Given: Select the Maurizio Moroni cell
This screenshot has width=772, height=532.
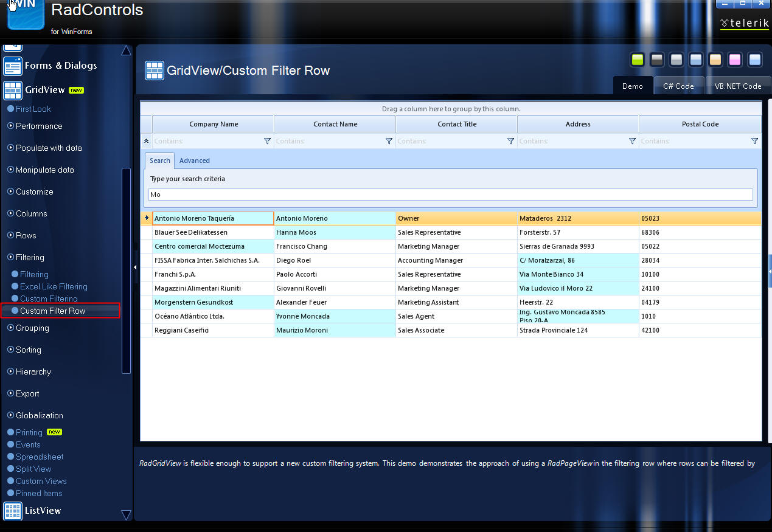Looking at the screenshot, I should 335,330.
